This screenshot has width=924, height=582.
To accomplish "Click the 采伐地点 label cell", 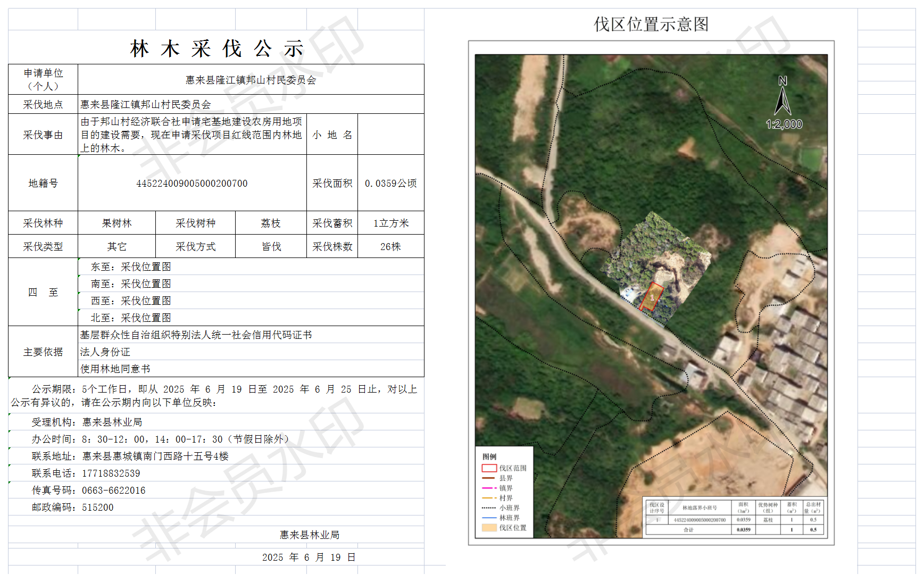I will [43, 104].
